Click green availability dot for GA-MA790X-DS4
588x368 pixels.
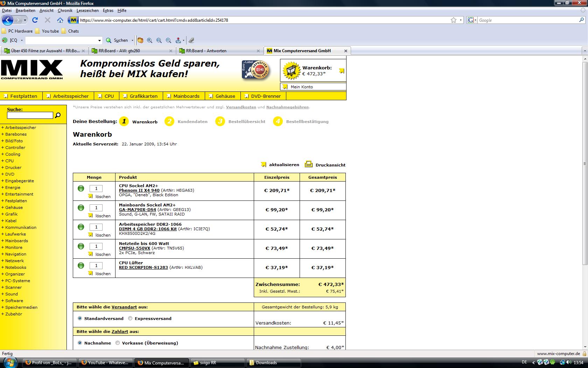tap(81, 207)
